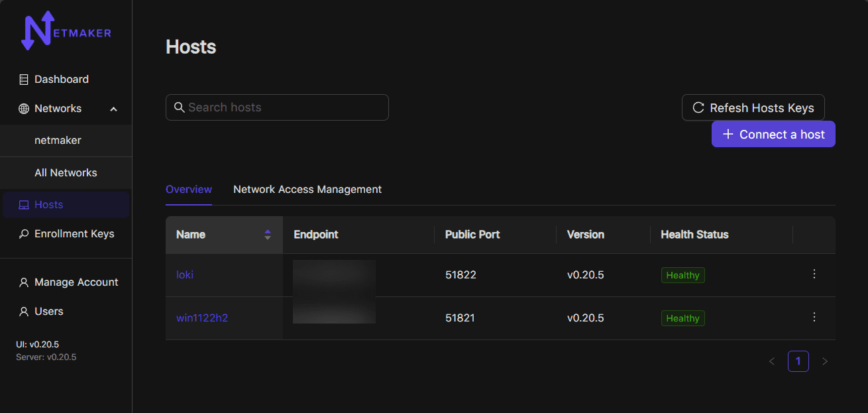Sort hosts by Name column arrows
Viewport: 868px width, 413px height.
(x=268, y=235)
